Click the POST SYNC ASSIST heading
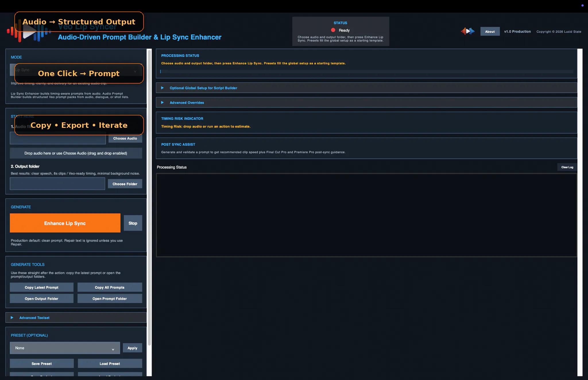Image resolution: width=588 pixels, height=380 pixels. tap(178, 144)
